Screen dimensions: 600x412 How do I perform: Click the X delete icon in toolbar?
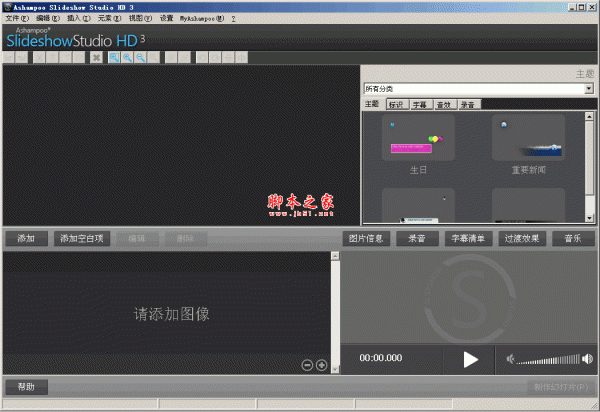[x=96, y=58]
